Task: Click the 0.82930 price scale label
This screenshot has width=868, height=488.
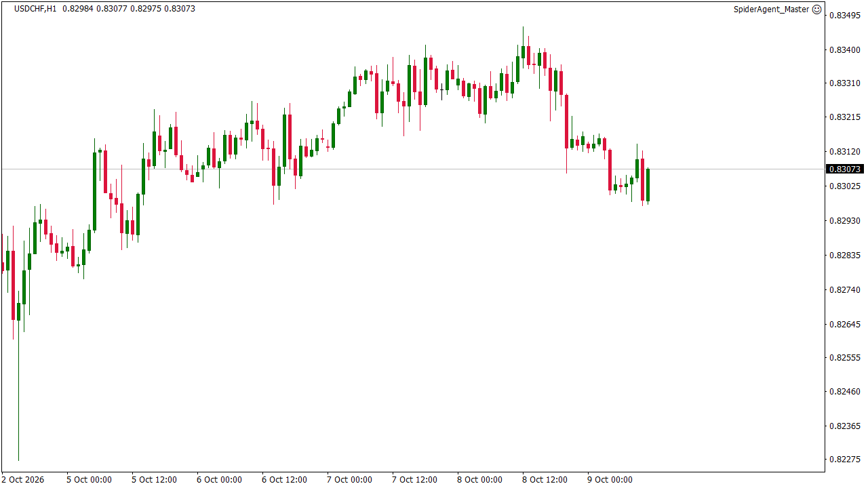Action: (x=845, y=221)
